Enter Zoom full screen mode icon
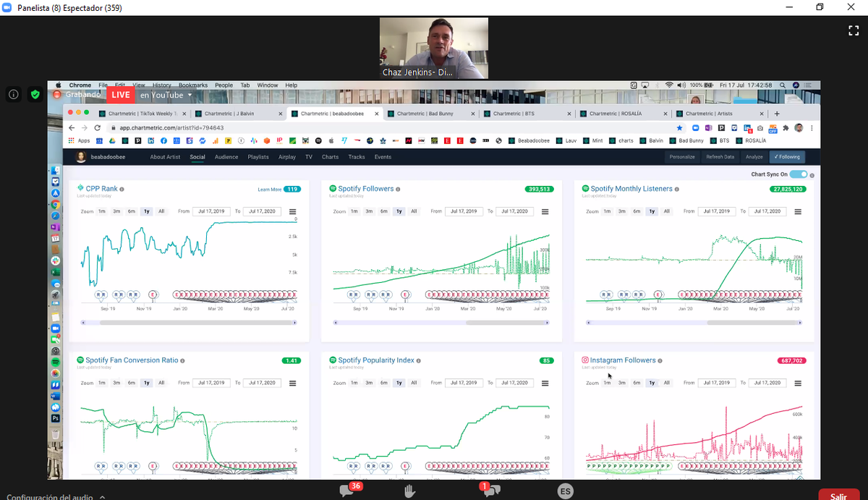The image size is (868, 500). 853,30
